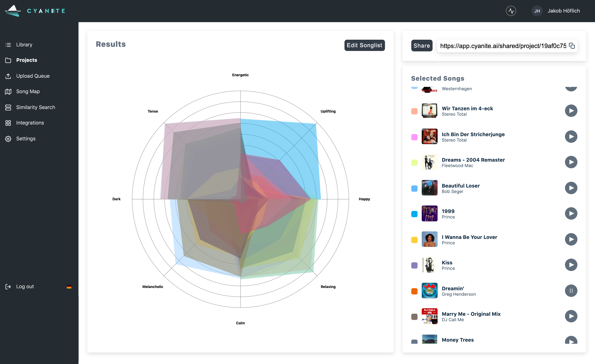595x364 pixels.
Task: Click the Calm axis label
Action: click(240, 323)
